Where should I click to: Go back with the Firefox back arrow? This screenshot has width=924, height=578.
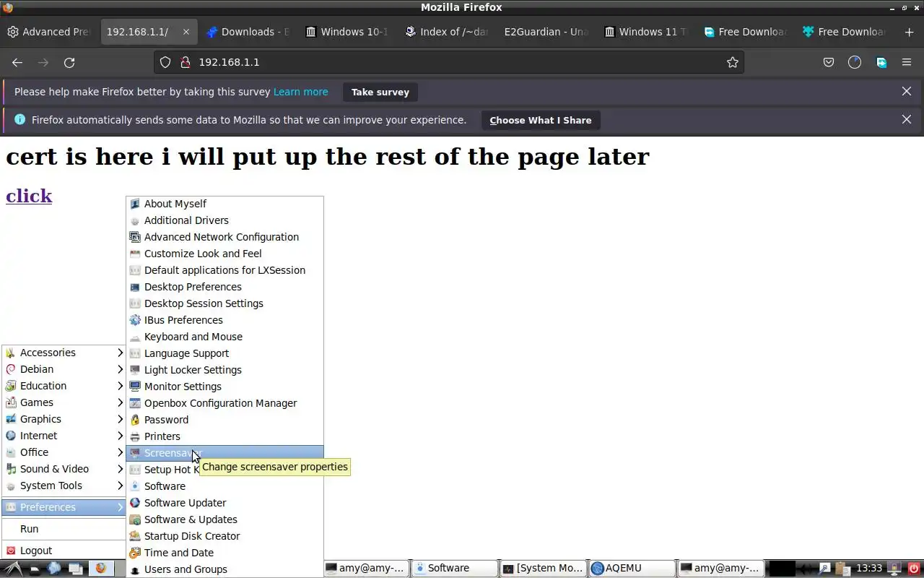(17, 62)
